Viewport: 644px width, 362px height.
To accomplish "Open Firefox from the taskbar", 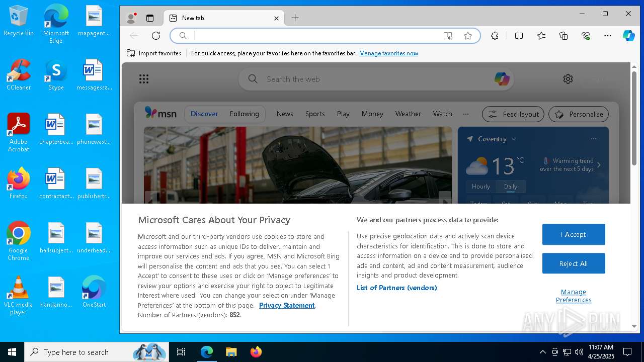I will [256, 352].
